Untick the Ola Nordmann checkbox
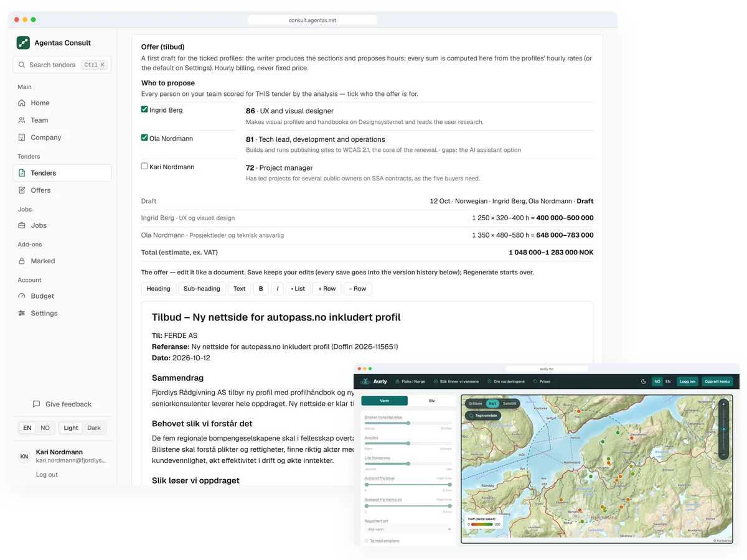 click(144, 138)
